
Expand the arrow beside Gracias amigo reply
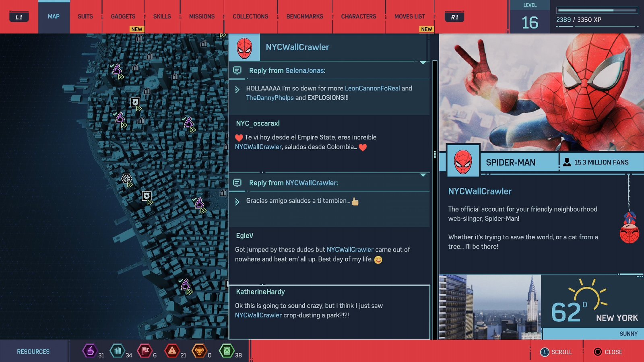(x=237, y=202)
